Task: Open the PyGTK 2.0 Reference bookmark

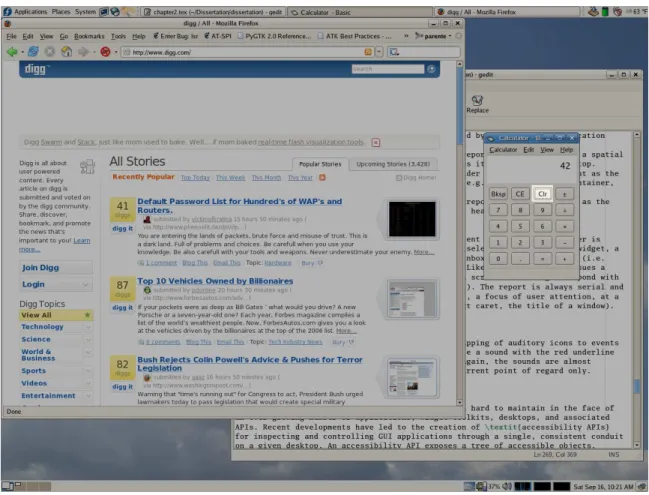Action: coord(274,36)
